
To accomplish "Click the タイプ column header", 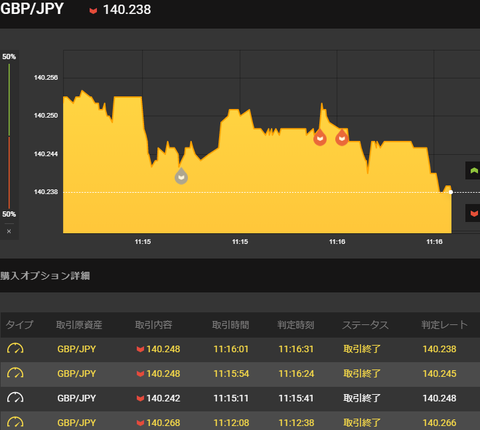I will click(x=19, y=325).
